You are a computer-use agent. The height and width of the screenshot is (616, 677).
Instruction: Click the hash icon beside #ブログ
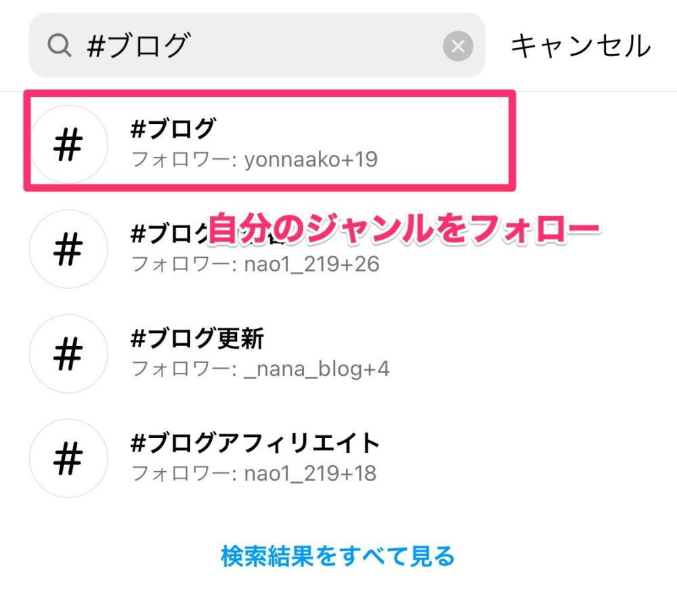(x=68, y=144)
